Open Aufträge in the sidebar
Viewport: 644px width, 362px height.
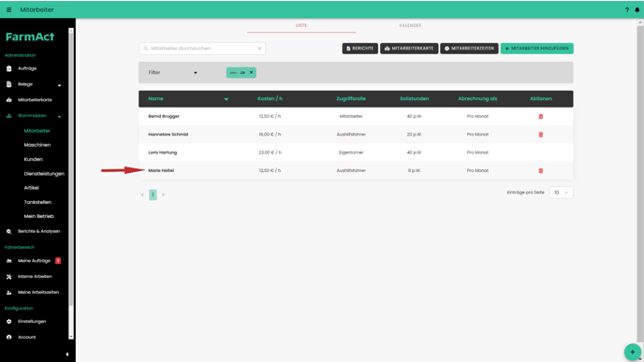tap(27, 68)
